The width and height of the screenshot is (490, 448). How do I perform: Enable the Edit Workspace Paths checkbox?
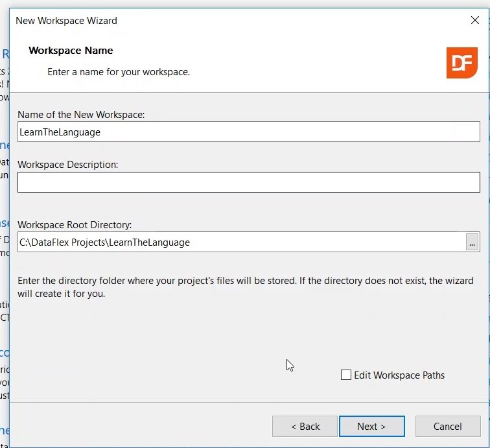(x=346, y=375)
